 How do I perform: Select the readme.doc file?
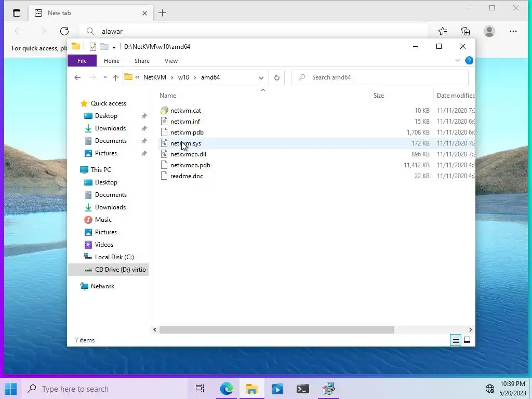point(187,176)
